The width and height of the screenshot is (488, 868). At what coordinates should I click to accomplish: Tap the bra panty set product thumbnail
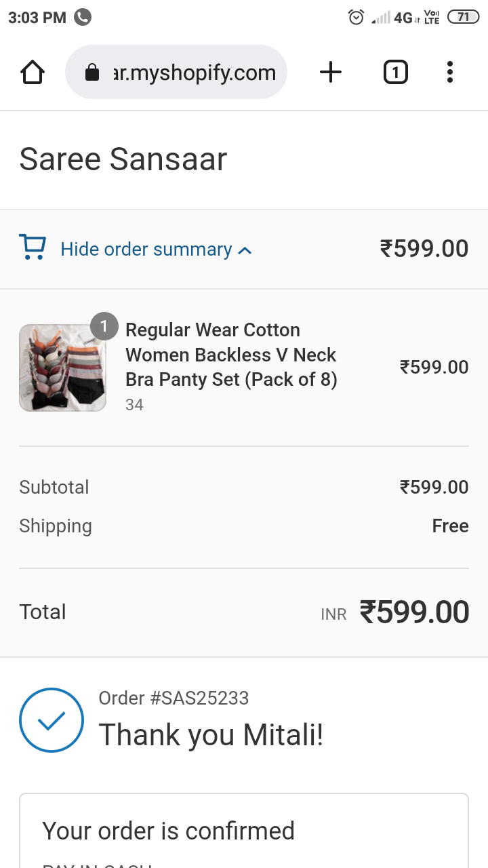(62, 368)
